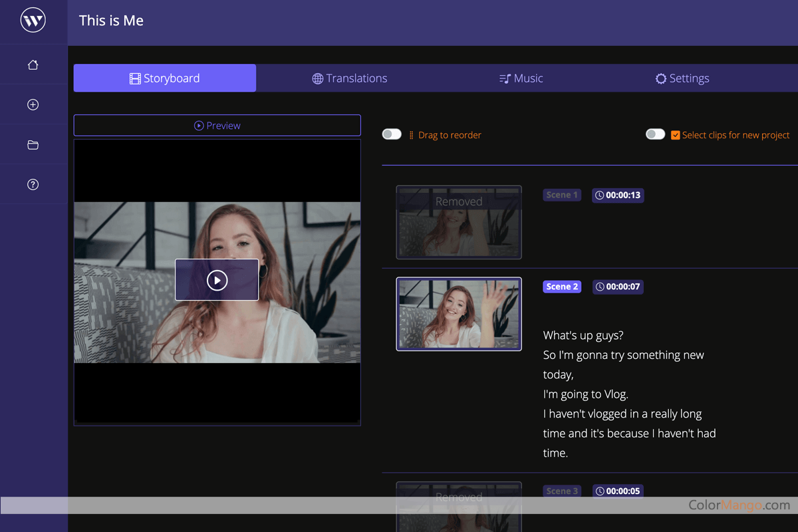Image resolution: width=798 pixels, height=532 pixels.
Task: Click the Scene 2 clock duration badge
Action: (618, 287)
